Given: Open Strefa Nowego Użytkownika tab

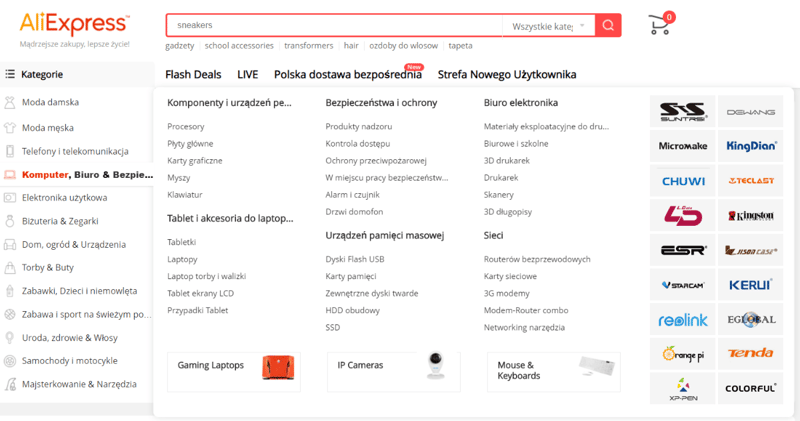Looking at the screenshot, I should click(x=507, y=75).
